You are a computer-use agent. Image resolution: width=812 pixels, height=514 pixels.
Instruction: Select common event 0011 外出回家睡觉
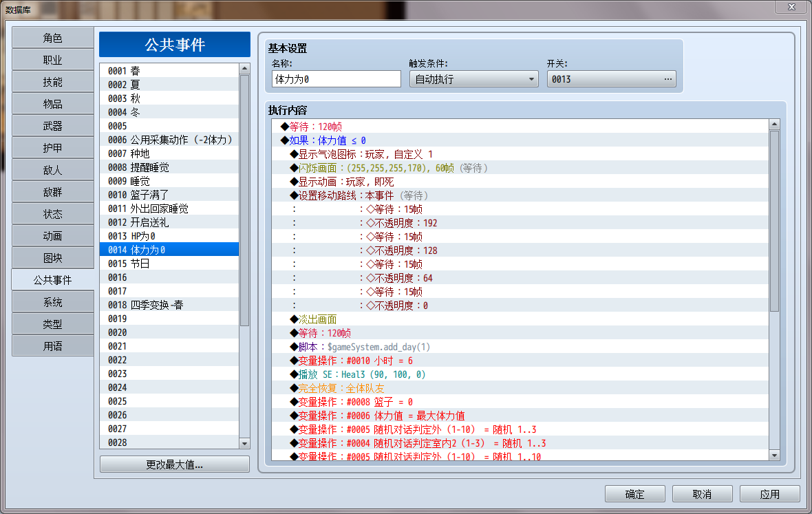click(169, 208)
